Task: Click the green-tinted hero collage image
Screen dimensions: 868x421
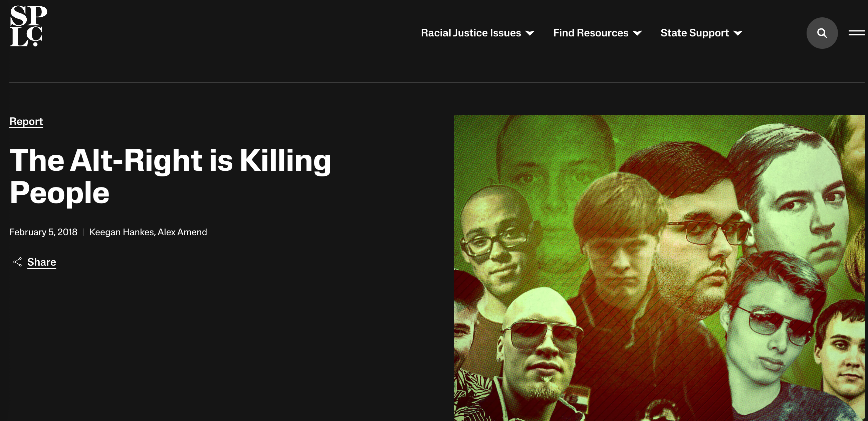Action: click(659, 268)
